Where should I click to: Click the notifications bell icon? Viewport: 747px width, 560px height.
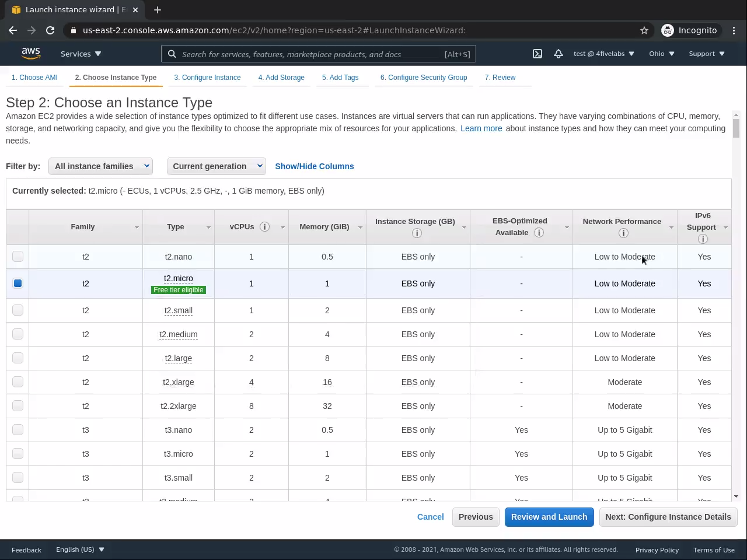coord(558,54)
